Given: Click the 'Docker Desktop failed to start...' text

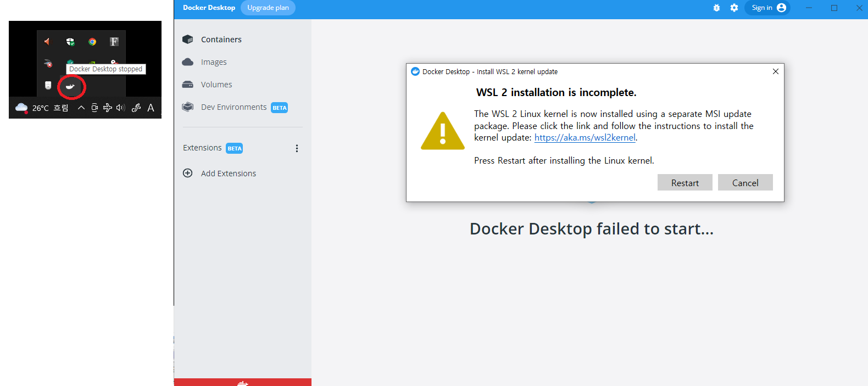Looking at the screenshot, I should click(x=592, y=229).
